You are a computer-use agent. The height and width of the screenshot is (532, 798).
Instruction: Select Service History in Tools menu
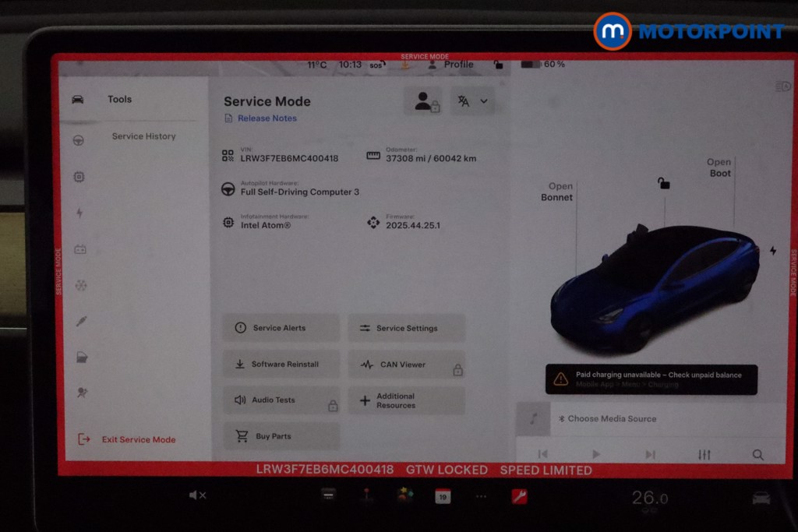tap(143, 136)
